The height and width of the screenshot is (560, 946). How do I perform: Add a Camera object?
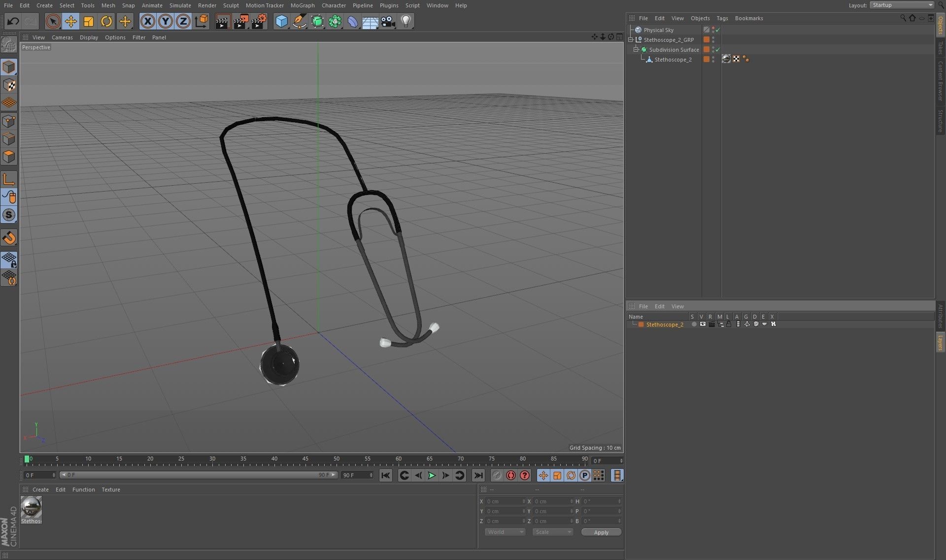click(388, 21)
